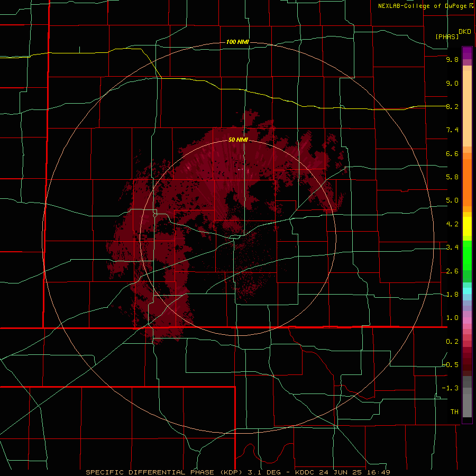Pick the cyan segment of the color bar
Viewport: 476px width, 476px height.
tap(467, 291)
